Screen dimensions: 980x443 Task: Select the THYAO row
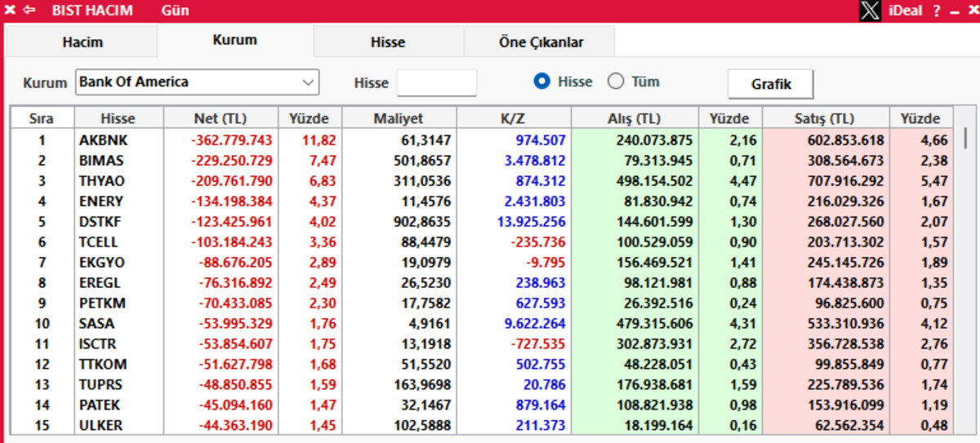point(482,181)
